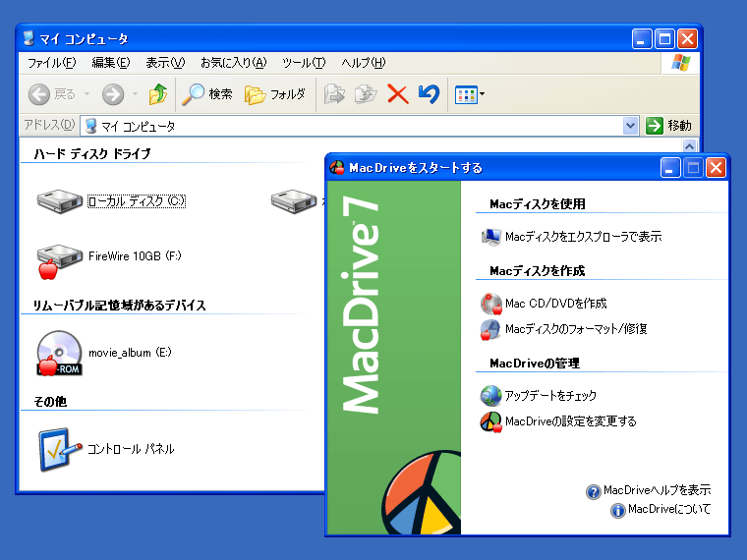Select the partially hidden second hard disk icon
The height and width of the screenshot is (560, 747).
294,201
